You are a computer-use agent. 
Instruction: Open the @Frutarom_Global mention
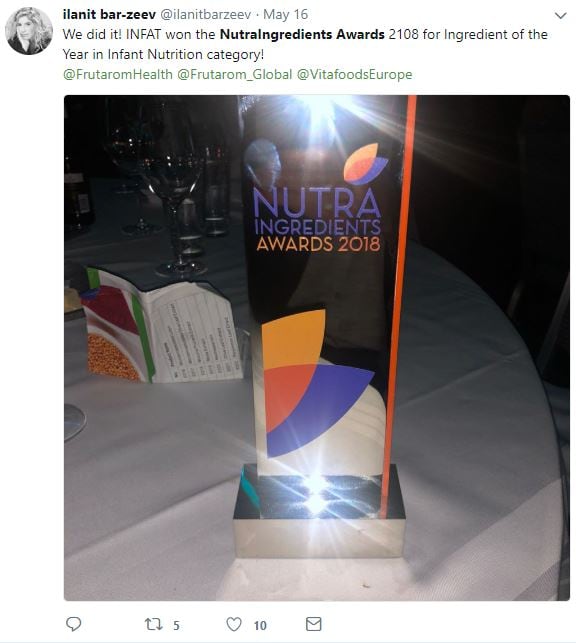234,74
